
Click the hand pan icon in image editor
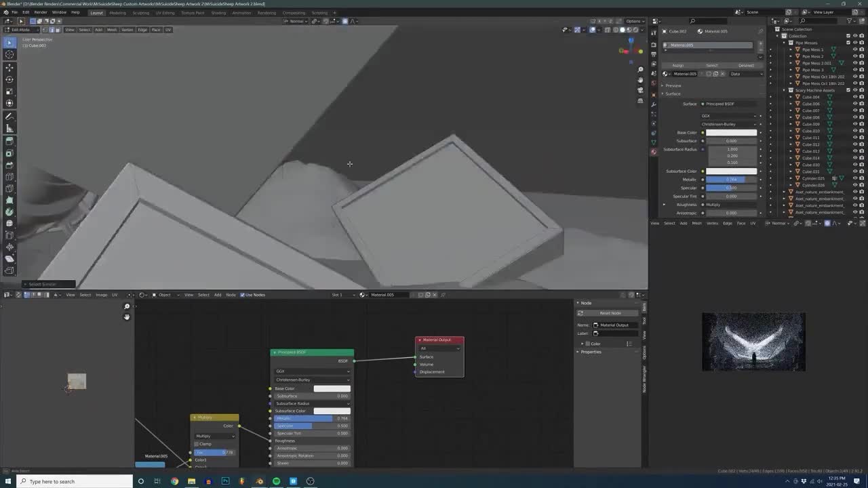click(127, 317)
